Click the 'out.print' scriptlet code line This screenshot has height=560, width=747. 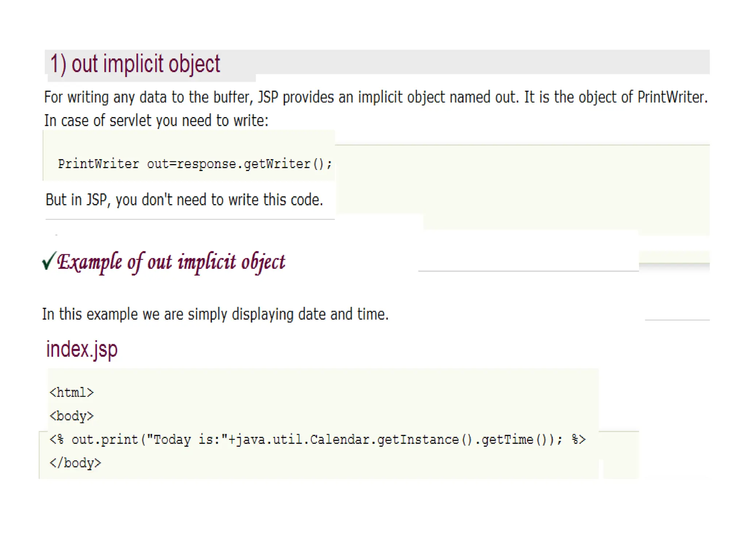317,440
